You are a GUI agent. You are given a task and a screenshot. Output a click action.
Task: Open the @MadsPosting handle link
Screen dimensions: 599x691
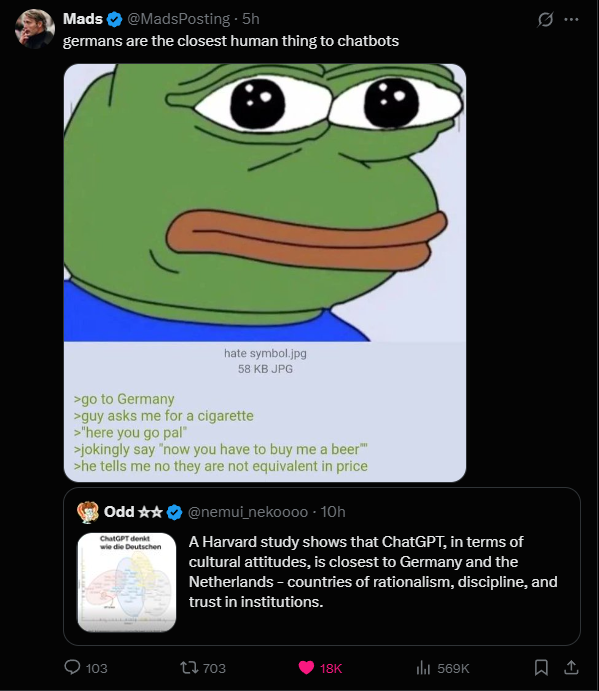(179, 19)
